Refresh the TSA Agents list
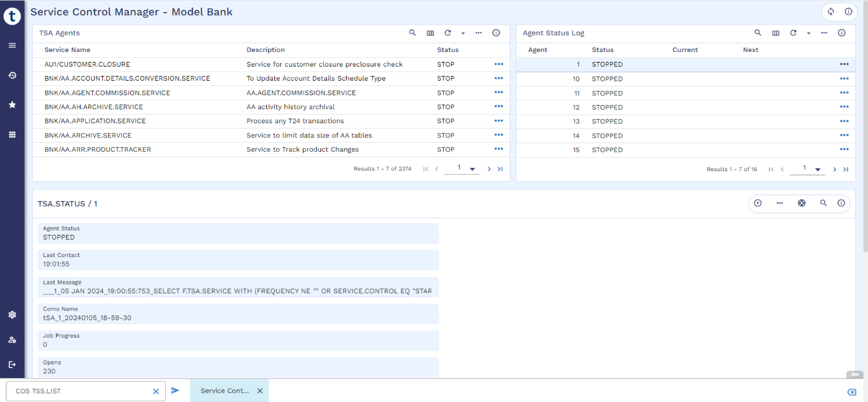 point(448,33)
